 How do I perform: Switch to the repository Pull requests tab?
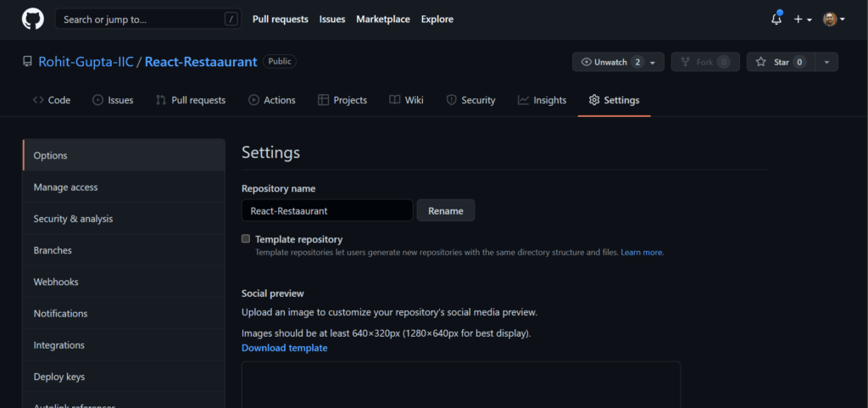[x=191, y=100]
